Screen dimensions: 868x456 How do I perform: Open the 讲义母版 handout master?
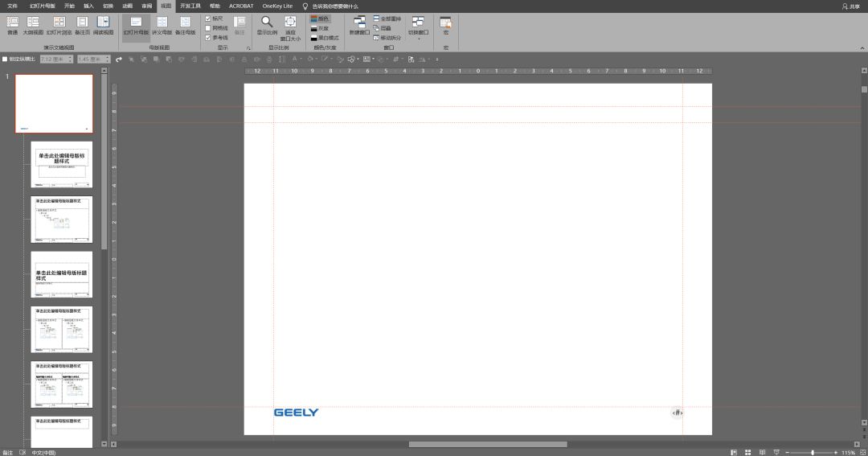click(x=162, y=25)
